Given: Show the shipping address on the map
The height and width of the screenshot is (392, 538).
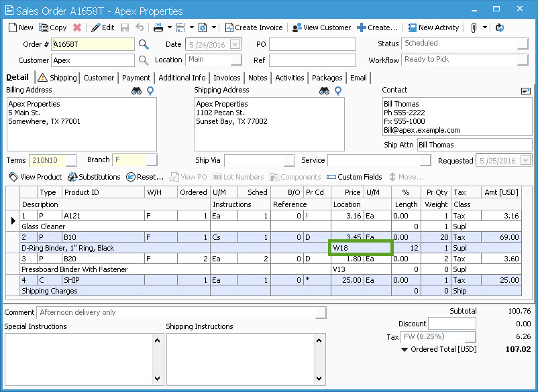Looking at the screenshot, I should point(338,91).
